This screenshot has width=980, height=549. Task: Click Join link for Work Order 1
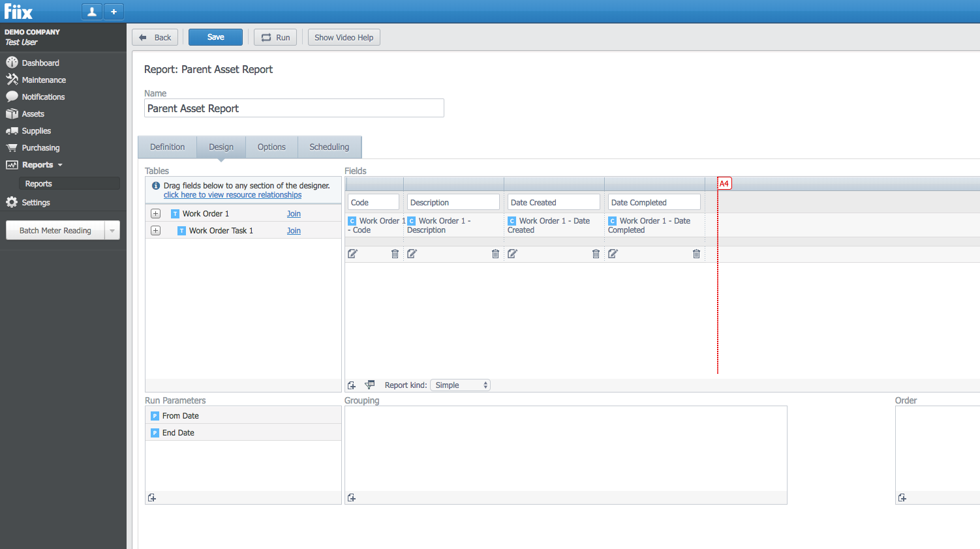click(x=294, y=214)
